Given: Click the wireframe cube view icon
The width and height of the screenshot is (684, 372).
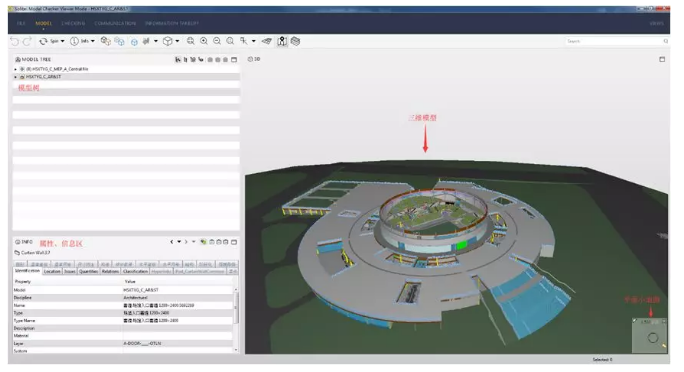Looking at the screenshot, I should pos(168,41).
